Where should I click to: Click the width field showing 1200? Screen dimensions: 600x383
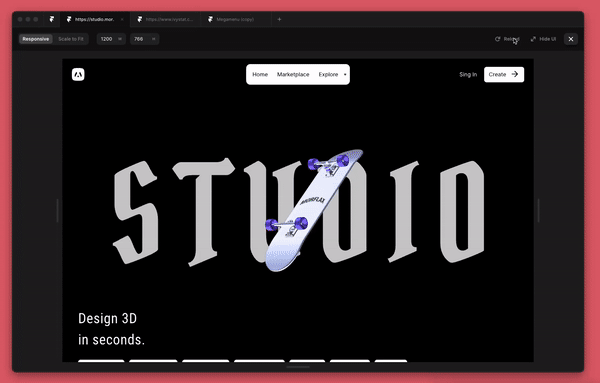pyautogui.click(x=111, y=39)
